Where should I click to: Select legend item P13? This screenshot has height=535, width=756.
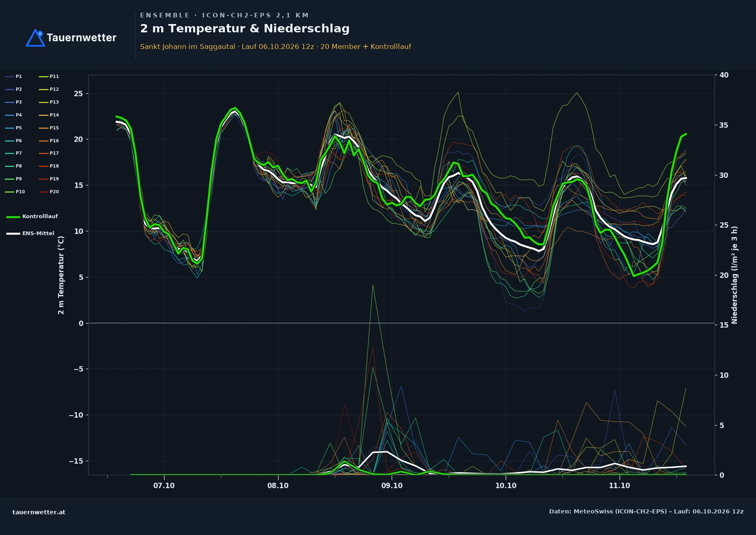49,102
